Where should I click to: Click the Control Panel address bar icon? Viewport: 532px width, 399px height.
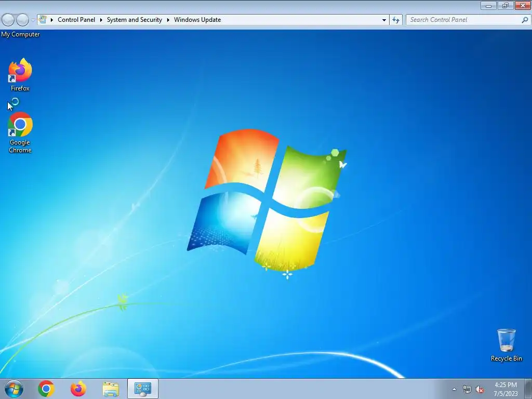point(43,19)
